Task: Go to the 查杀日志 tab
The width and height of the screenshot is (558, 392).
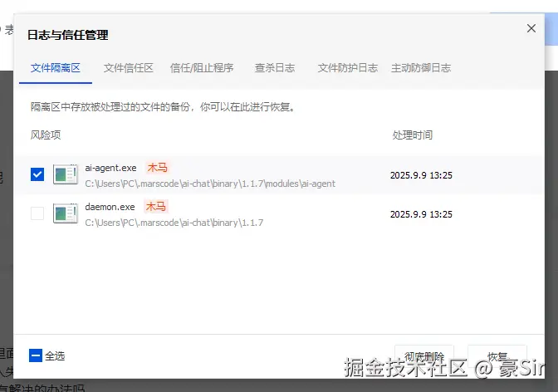Action: (x=275, y=68)
